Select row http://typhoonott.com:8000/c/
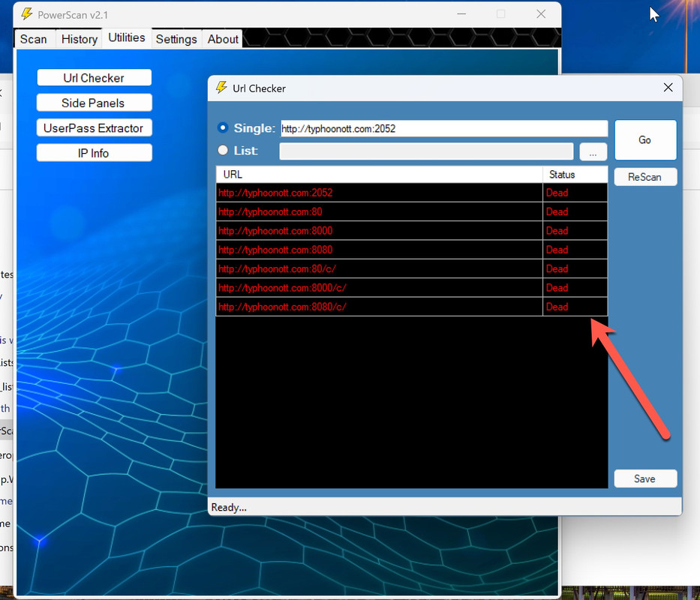Image resolution: width=700 pixels, height=600 pixels. pyautogui.click(x=412, y=287)
